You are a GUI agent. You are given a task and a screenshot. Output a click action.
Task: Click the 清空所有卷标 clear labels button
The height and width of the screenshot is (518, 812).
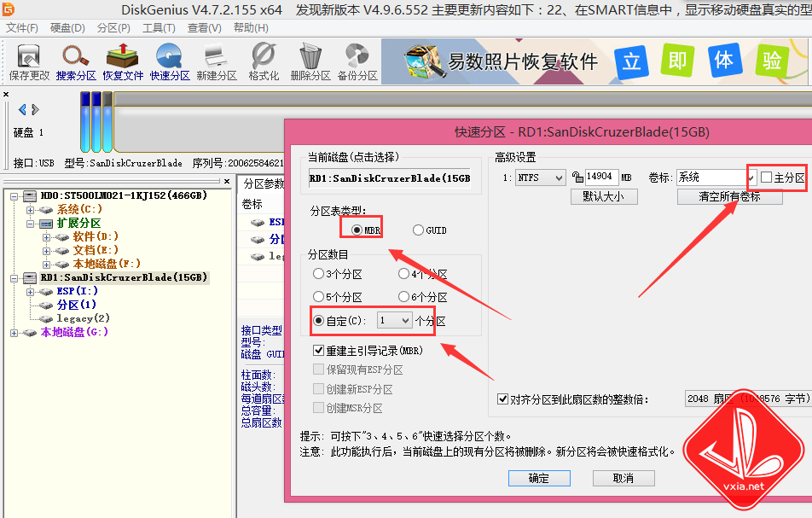pos(729,196)
